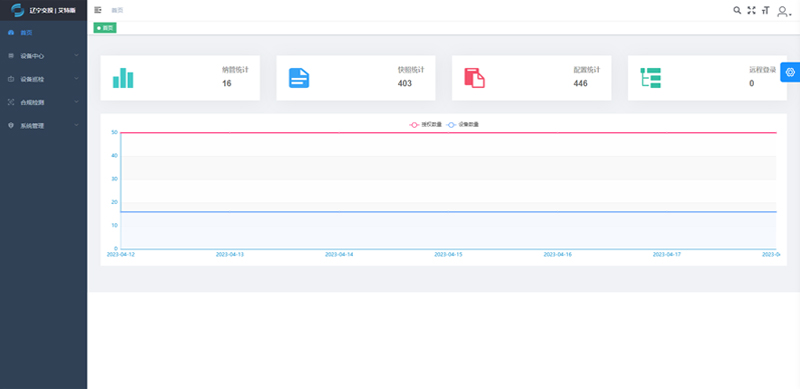Click the green tree structure icon

651,78
